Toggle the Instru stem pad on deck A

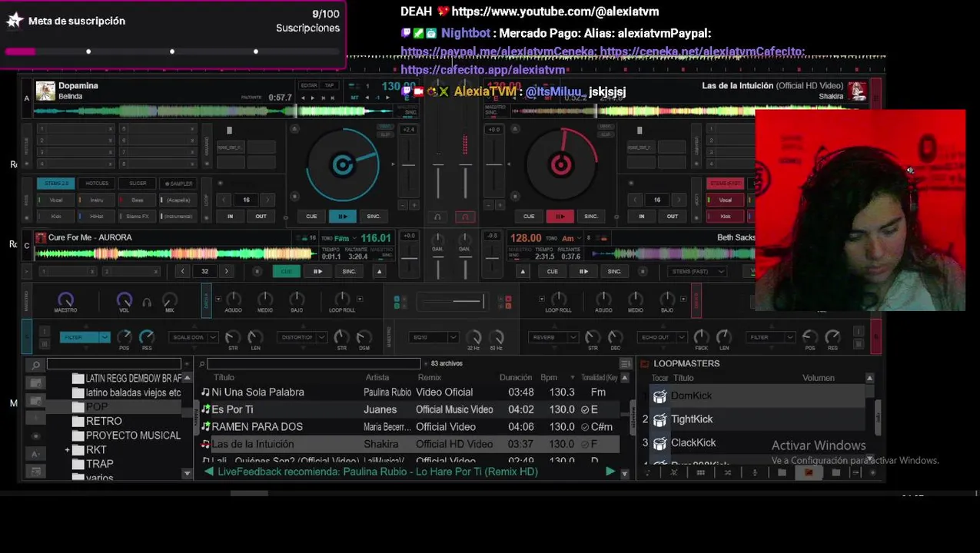(x=97, y=200)
